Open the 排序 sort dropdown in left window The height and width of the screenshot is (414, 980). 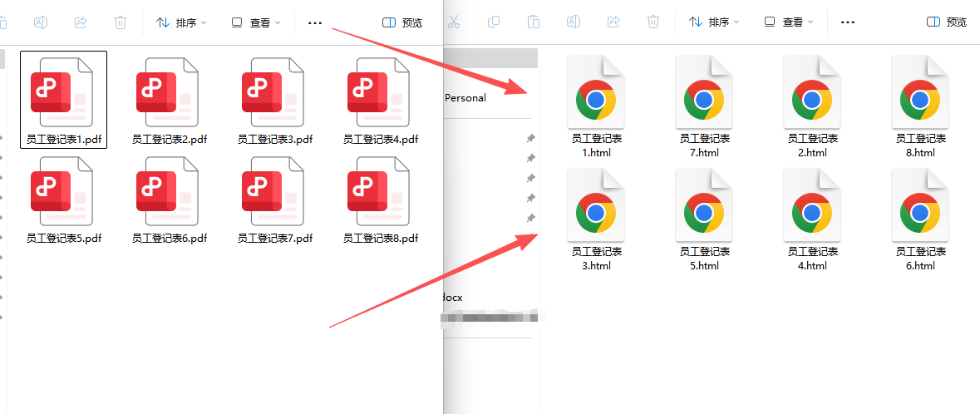pyautogui.click(x=181, y=22)
